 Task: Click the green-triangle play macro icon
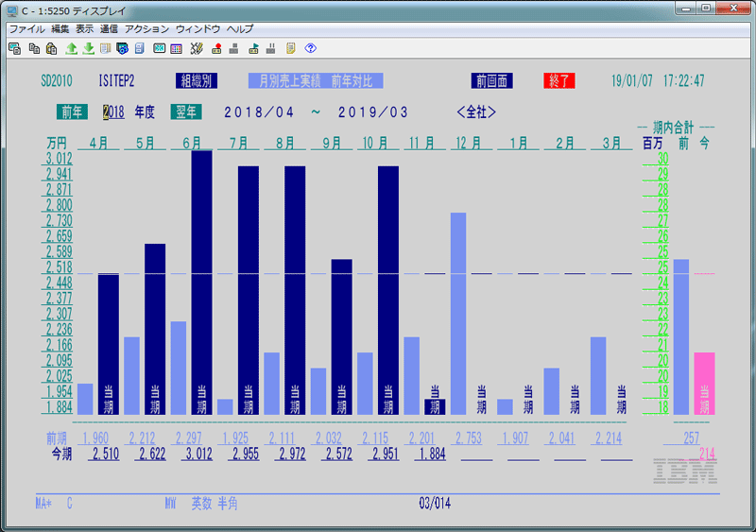click(253, 48)
